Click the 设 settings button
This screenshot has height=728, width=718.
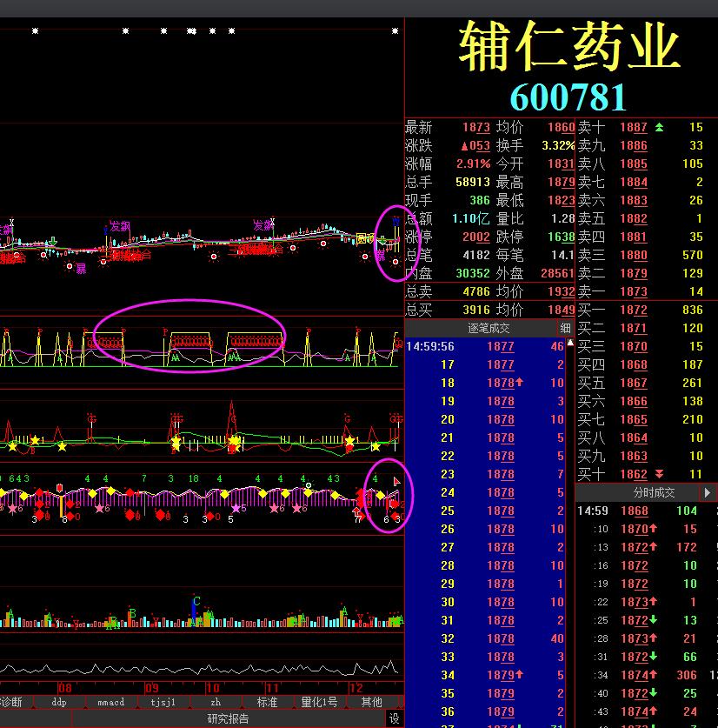(394, 718)
